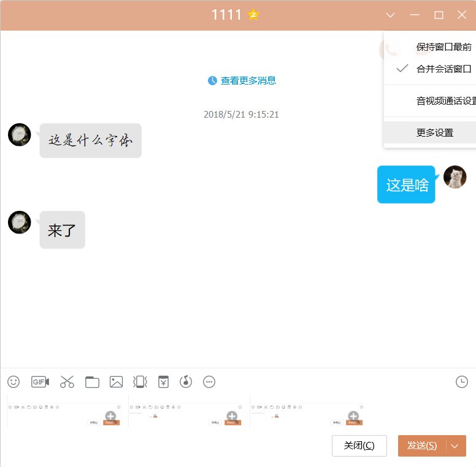Screen dimensions: 476x467
Task: Send a window shake using the phone icon
Action: coord(140,382)
